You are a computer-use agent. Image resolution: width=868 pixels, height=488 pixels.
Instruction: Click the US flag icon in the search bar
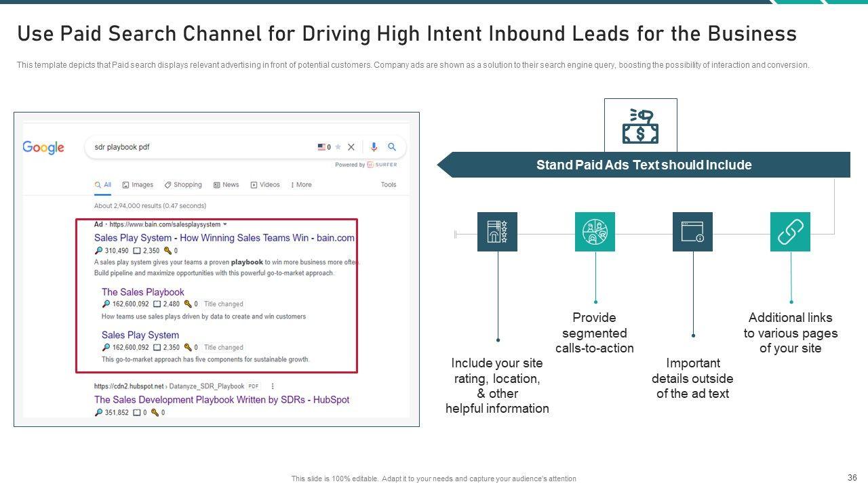click(x=321, y=147)
